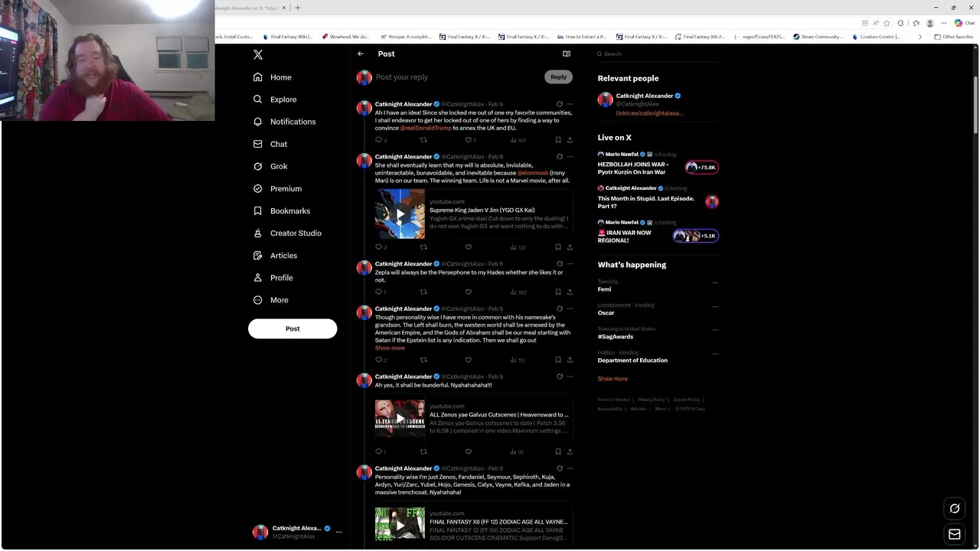Share the 'it shall be bunderful' post
The image size is (980, 551).
point(570,452)
